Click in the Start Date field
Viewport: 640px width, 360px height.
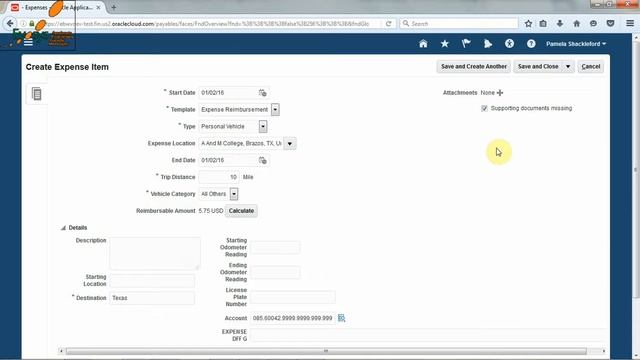point(228,93)
